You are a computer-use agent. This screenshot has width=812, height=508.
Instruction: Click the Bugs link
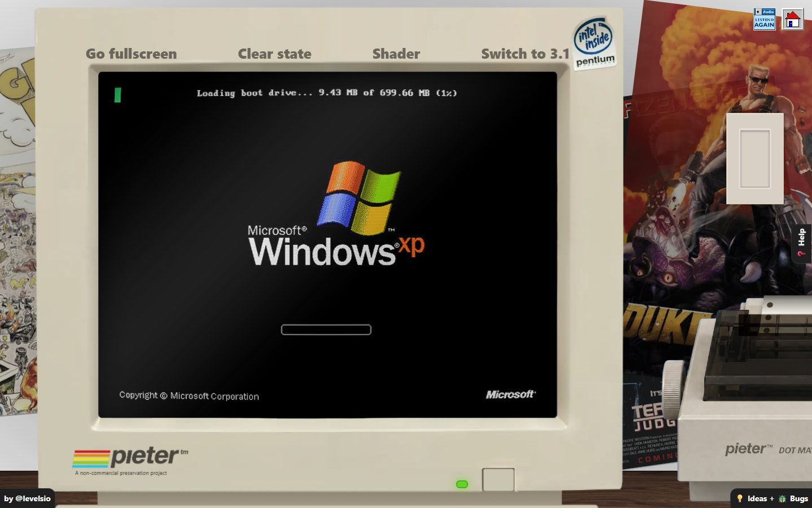[798, 498]
